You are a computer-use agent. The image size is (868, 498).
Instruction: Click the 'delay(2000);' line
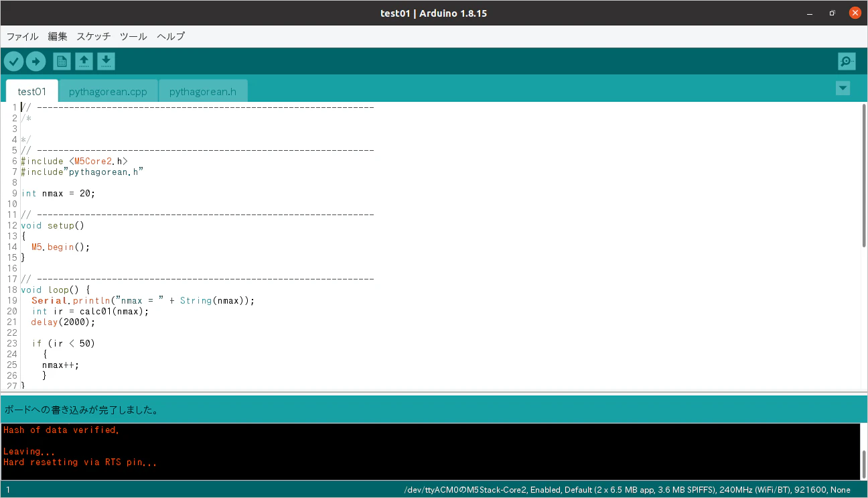click(x=64, y=322)
